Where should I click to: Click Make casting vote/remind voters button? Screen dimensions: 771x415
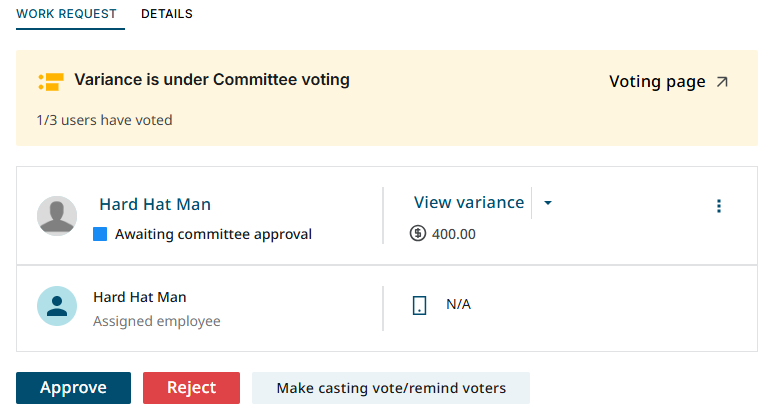391,388
